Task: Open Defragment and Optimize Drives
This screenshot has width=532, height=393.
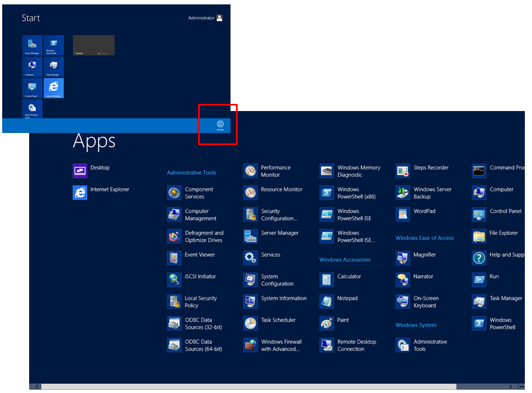Action: click(195, 236)
